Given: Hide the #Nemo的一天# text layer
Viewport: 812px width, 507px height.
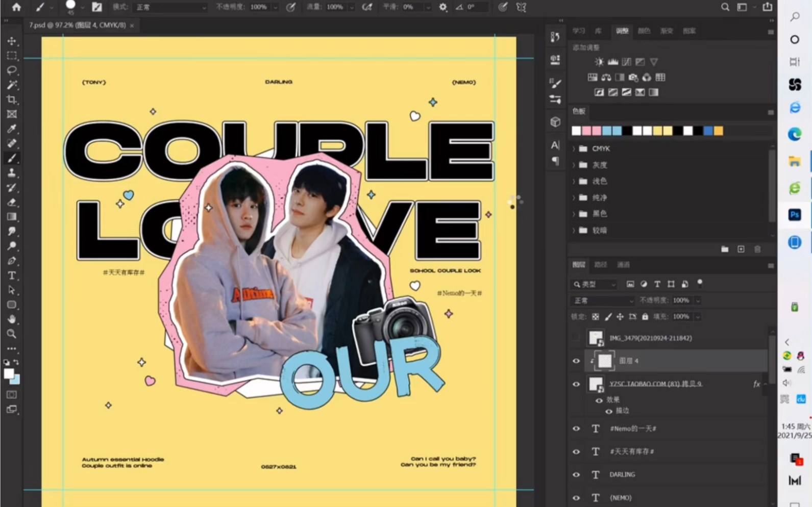Looking at the screenshot, I should 576,428.
